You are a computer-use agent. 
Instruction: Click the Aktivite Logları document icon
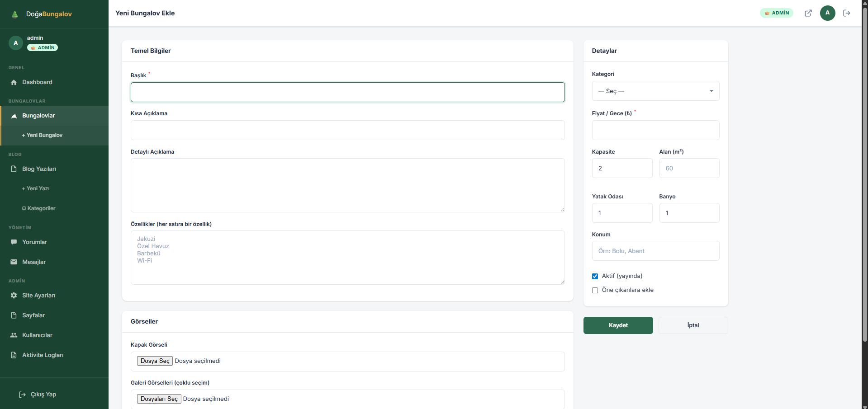click(x=14, y=355)
